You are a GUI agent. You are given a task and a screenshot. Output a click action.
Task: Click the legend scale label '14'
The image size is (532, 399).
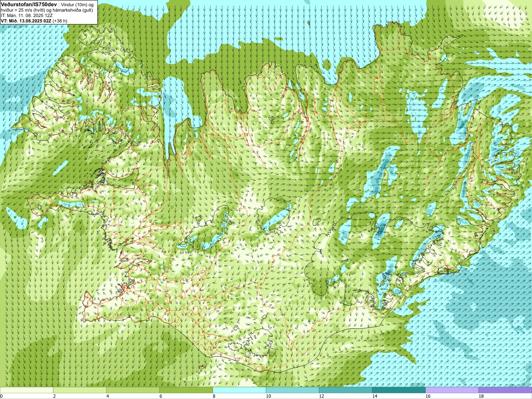point(374,396)
